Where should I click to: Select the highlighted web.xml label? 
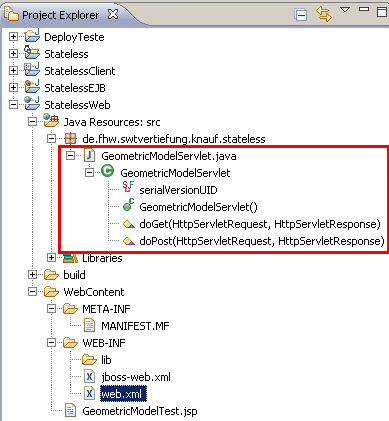click(x=123, y=394)
